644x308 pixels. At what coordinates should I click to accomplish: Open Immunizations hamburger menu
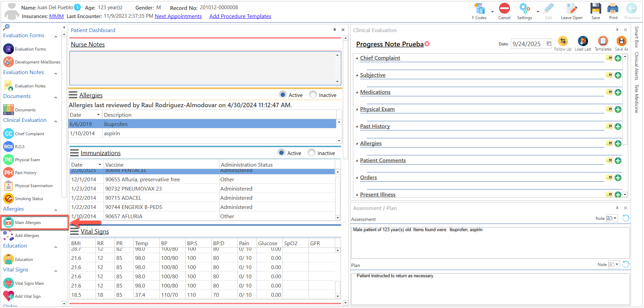point(74,153)
